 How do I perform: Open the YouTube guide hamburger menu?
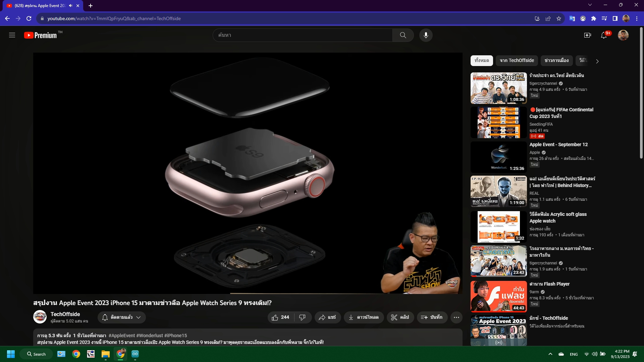click(12, 35)
